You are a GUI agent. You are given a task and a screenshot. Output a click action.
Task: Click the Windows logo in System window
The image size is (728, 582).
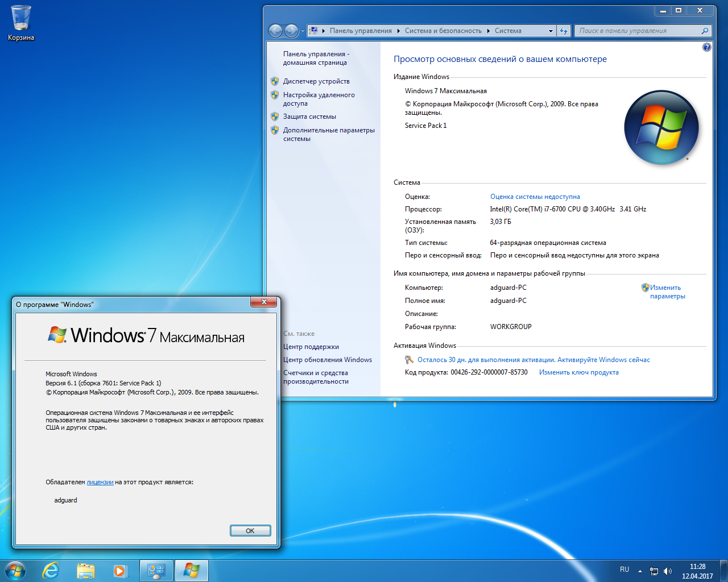661,127
